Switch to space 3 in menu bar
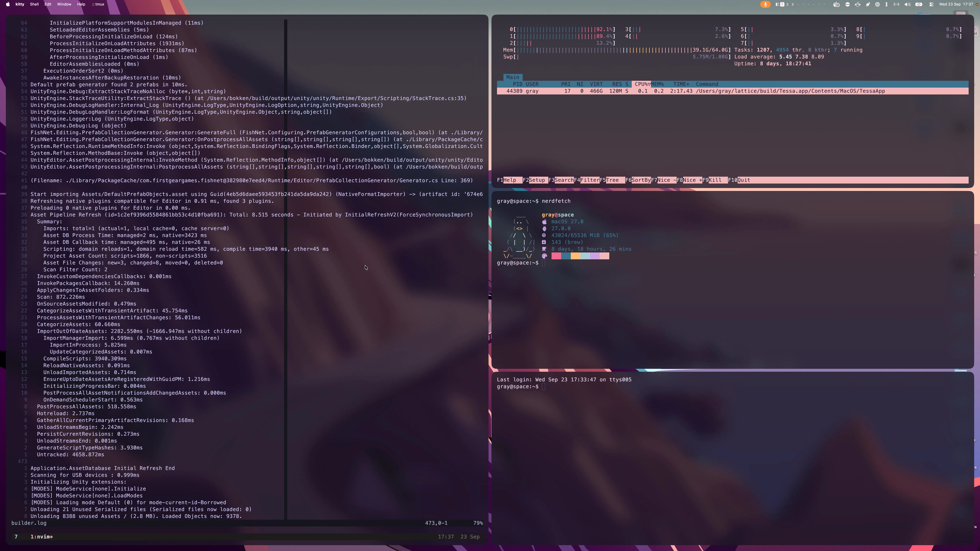The image size is (980, 551). click(x=792, y=4)
